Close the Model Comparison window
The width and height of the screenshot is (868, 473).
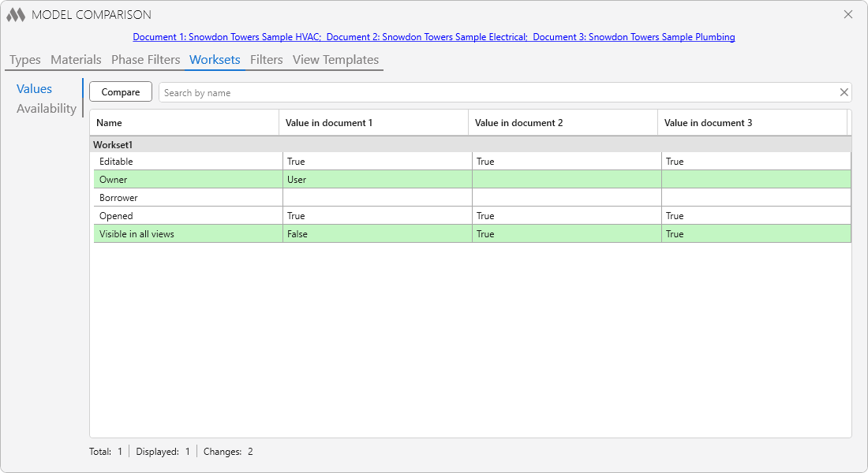pyautogui.click(x=848, y=14)
